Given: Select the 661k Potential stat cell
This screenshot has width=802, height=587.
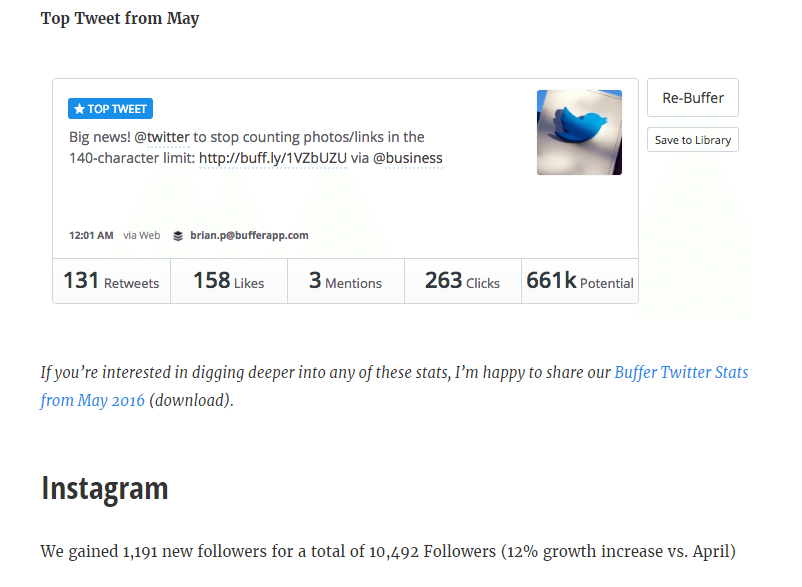Looking at the screenshot, I should tap(580, 281).
